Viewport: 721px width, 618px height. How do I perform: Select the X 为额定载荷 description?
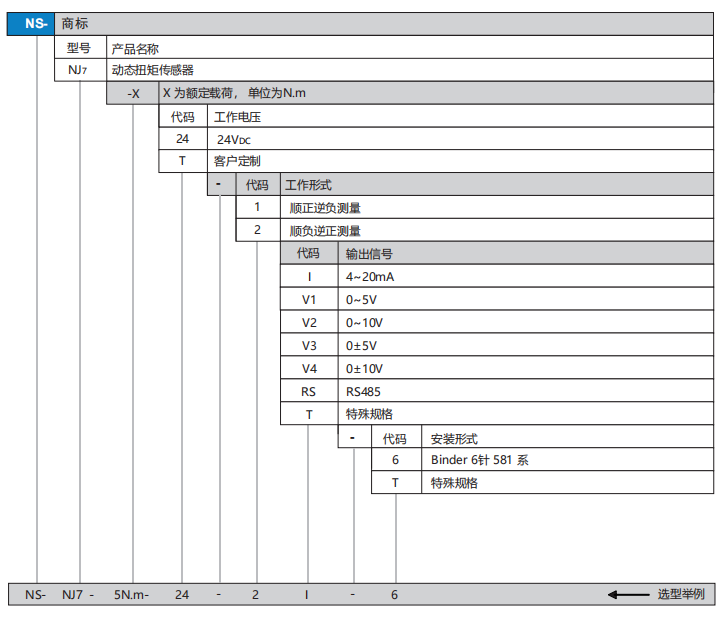pos(234,93)
